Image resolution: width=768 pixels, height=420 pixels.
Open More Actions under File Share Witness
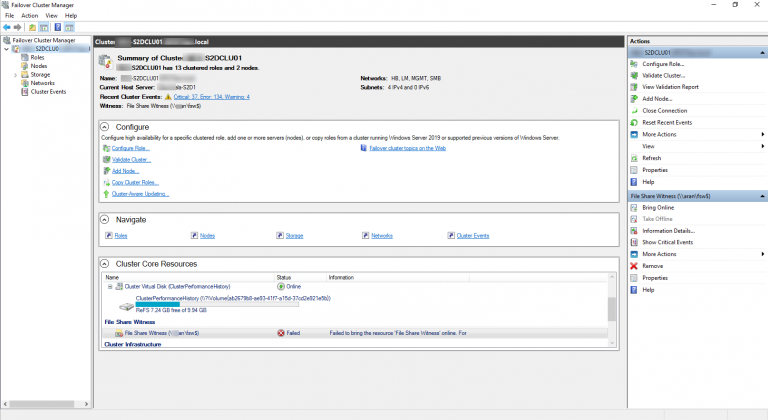[659, 254]
